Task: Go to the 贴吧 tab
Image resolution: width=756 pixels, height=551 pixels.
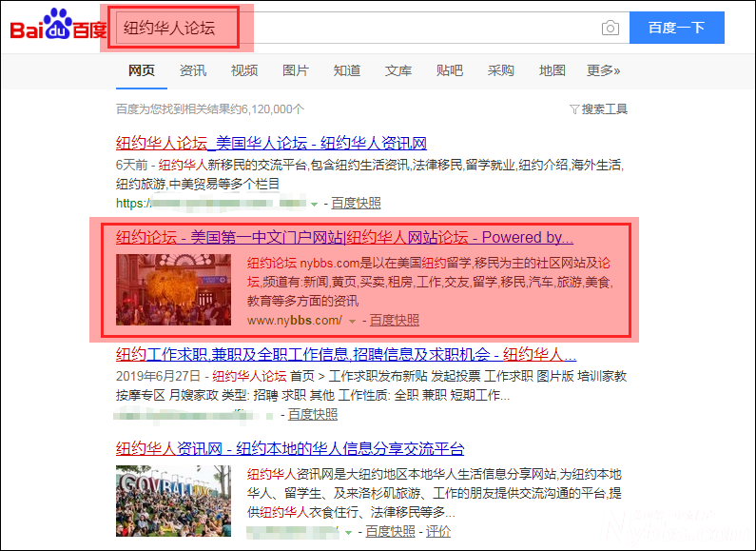Action: point(450,71)
